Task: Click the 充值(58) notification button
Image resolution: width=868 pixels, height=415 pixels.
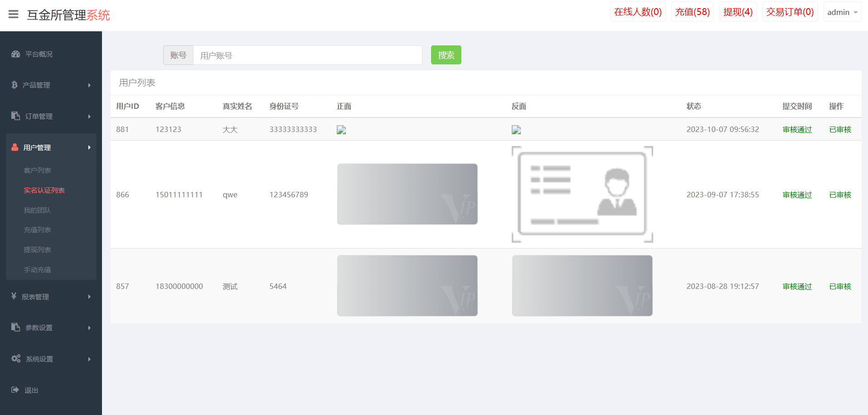Action: point(692,12)
